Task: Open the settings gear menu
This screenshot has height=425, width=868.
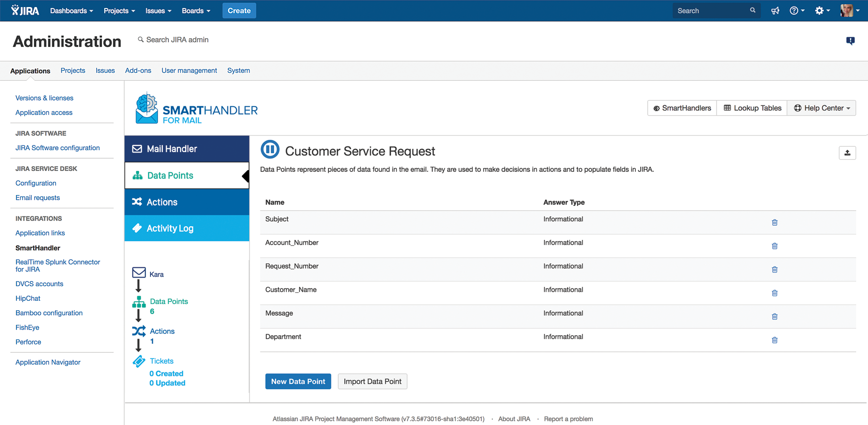Action: click(x=822, y=10)
